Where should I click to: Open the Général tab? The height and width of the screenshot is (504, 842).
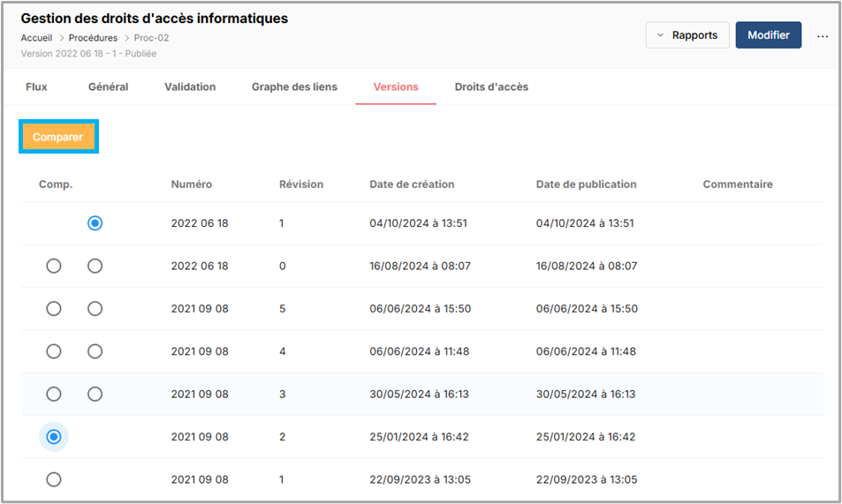click(x=108, y=87)
